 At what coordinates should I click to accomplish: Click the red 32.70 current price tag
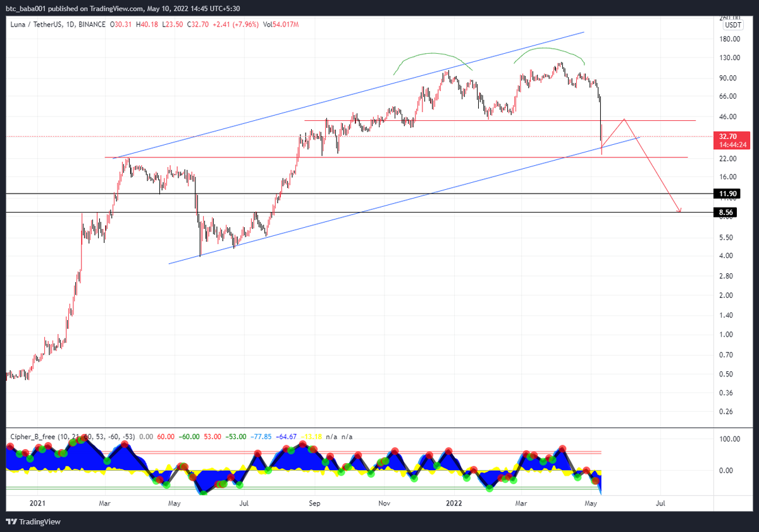pyautogui.click(x=732, y=136)
